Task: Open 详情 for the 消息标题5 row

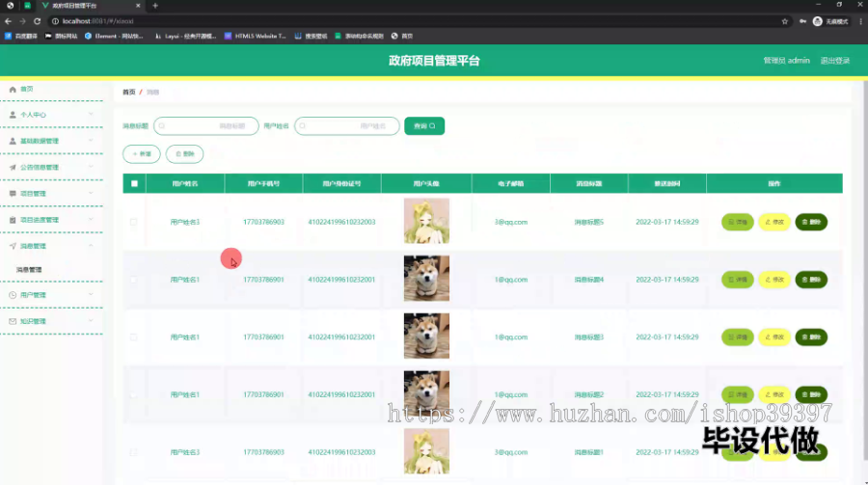Action: (x=738, y=222)
